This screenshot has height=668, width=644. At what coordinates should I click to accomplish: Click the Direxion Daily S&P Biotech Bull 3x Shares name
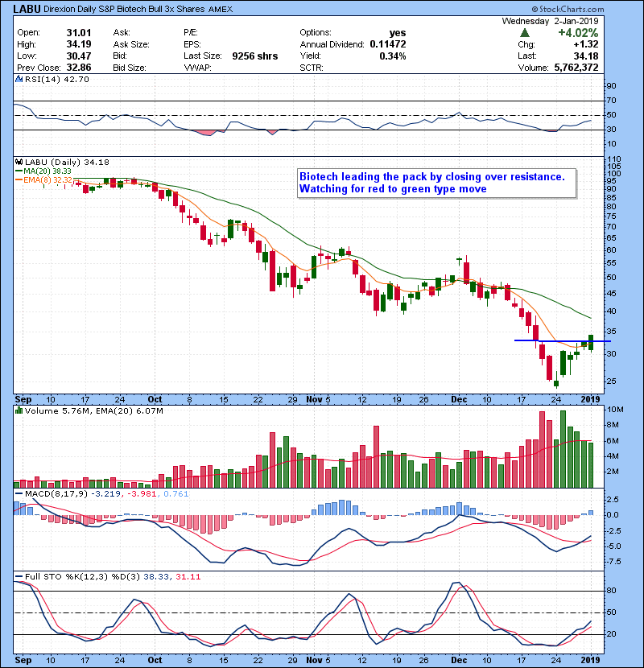click(x=124, y=9)
